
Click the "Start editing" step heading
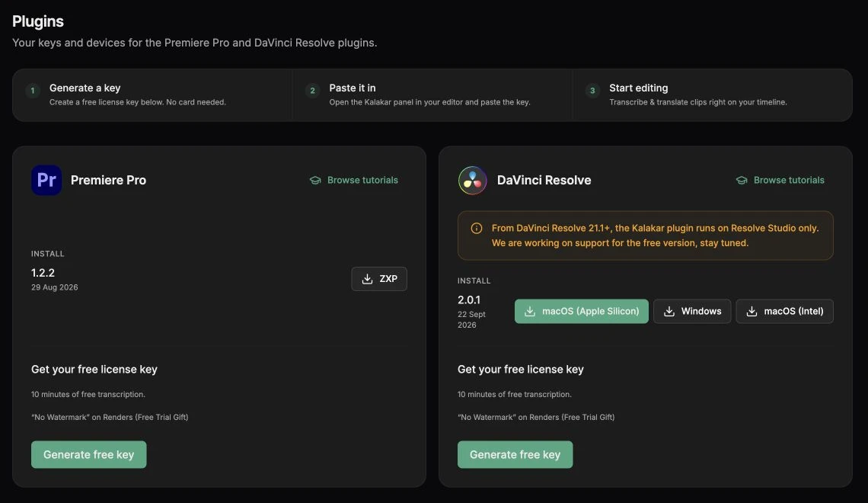point(638,88)
